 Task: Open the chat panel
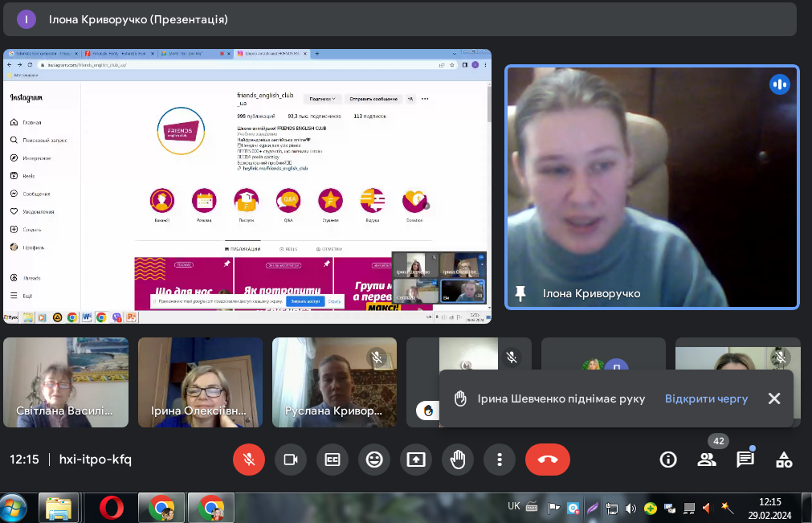point(745,460)
